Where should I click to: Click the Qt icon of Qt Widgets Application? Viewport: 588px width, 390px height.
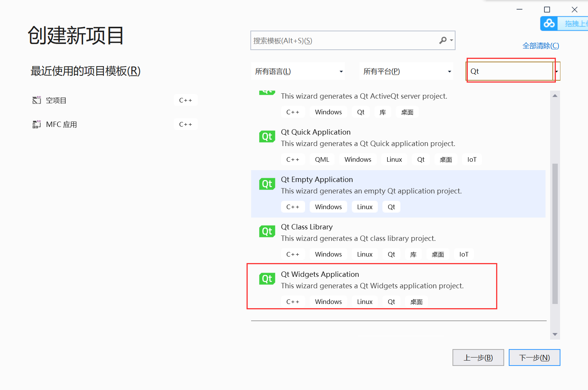267,279
